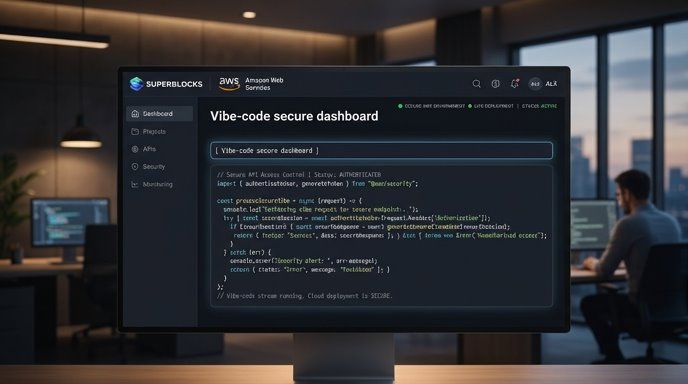Open search with the magnifier icon
Image resolution: width=688 pixels, height=384 pixels.
(x=477, y=83)
